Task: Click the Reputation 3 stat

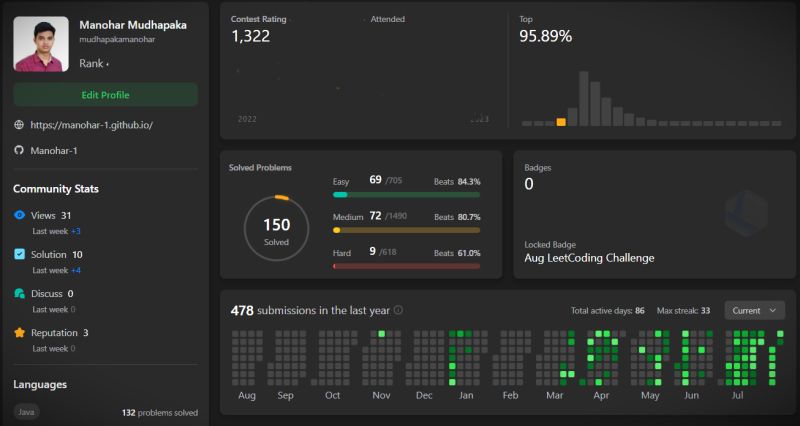Action: pos(60,333)
